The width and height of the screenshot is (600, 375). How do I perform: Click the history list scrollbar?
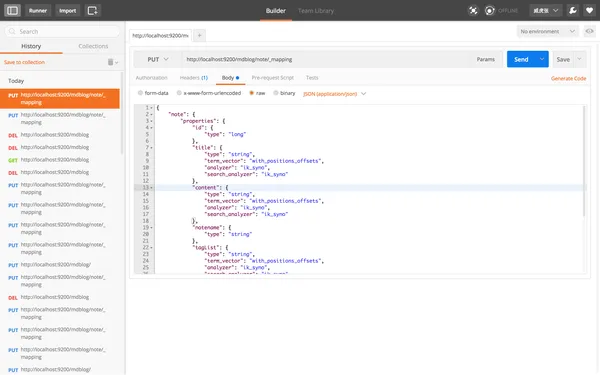[x=122, y=113]
